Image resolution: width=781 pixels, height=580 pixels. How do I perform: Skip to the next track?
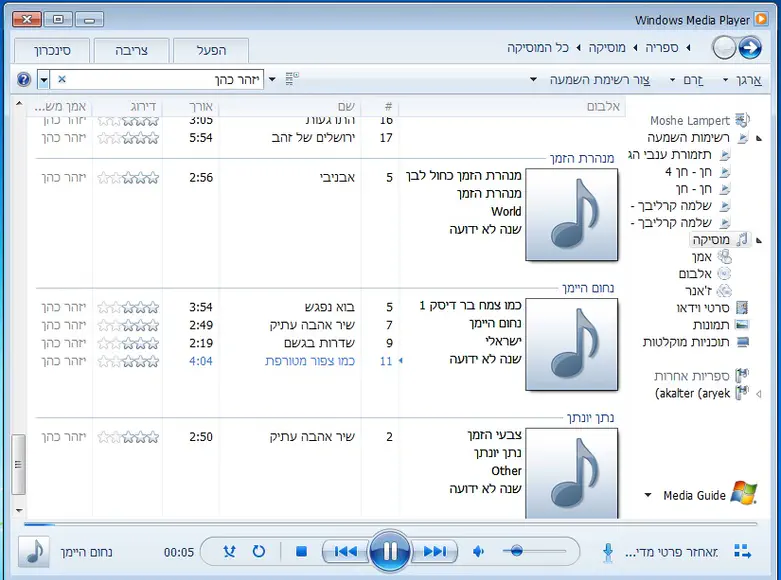435,551
